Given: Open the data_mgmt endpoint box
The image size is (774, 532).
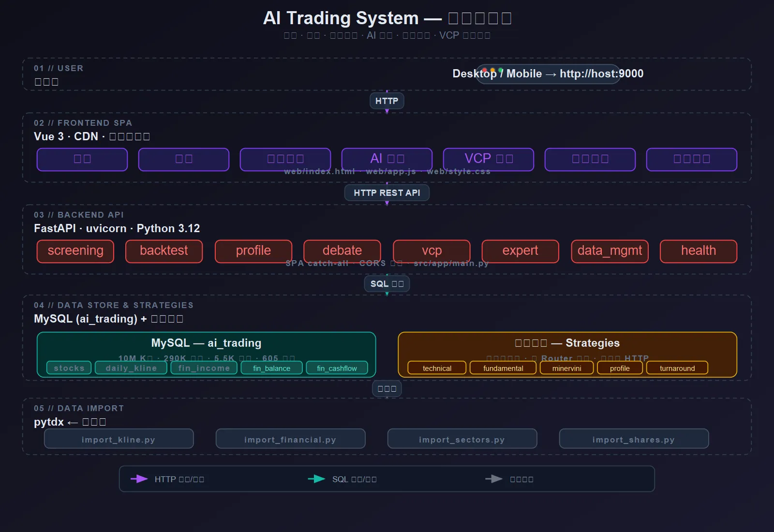Looking at the screenshot, I should tap(610, 251).
